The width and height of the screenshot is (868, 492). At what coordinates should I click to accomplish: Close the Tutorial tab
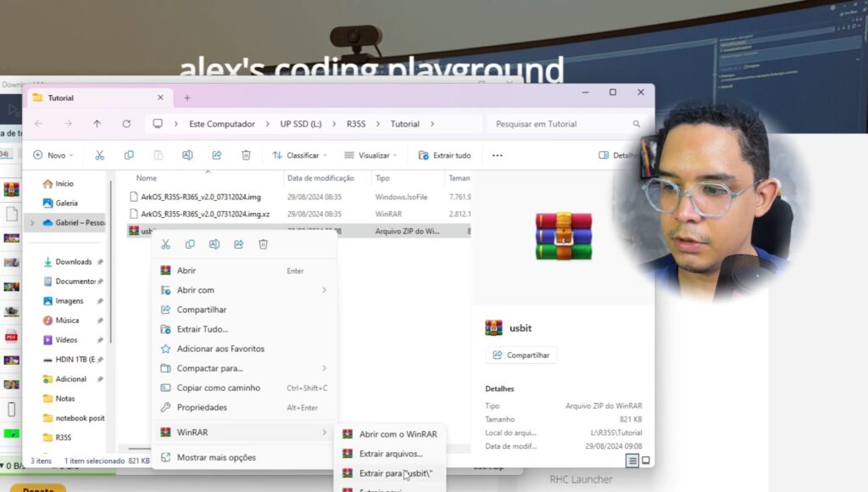coord(160,98)
